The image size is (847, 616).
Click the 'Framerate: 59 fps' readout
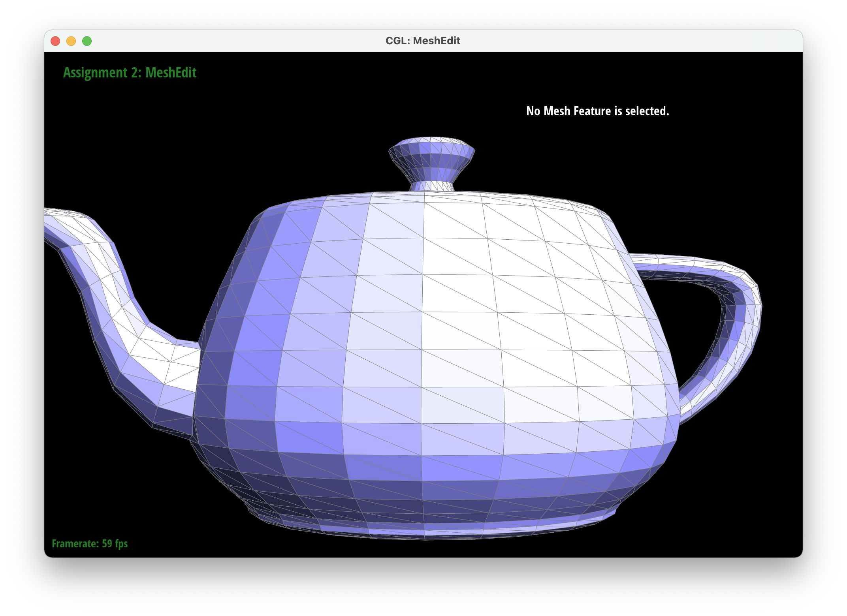90,543
